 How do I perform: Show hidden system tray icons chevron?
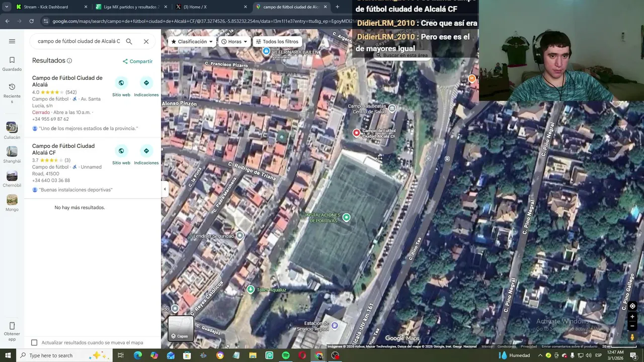point(540,355)
